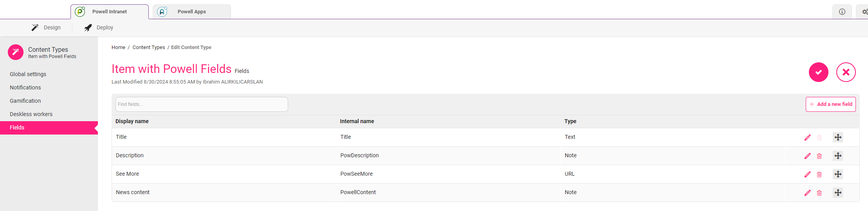Open Gamification section in sidebar
This screenshot has height=211, width=868.
coord(25,101)
